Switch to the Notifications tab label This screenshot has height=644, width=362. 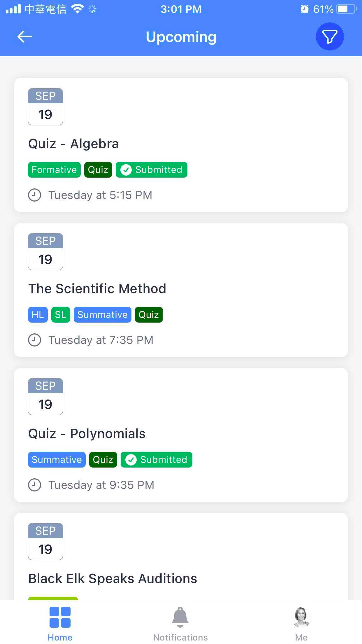180,638
